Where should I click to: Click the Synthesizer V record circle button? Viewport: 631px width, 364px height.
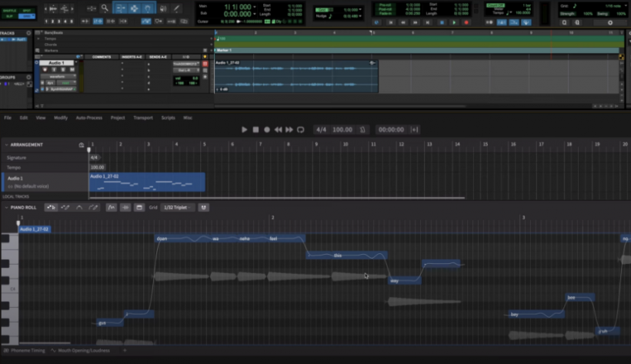click(267, 129)
